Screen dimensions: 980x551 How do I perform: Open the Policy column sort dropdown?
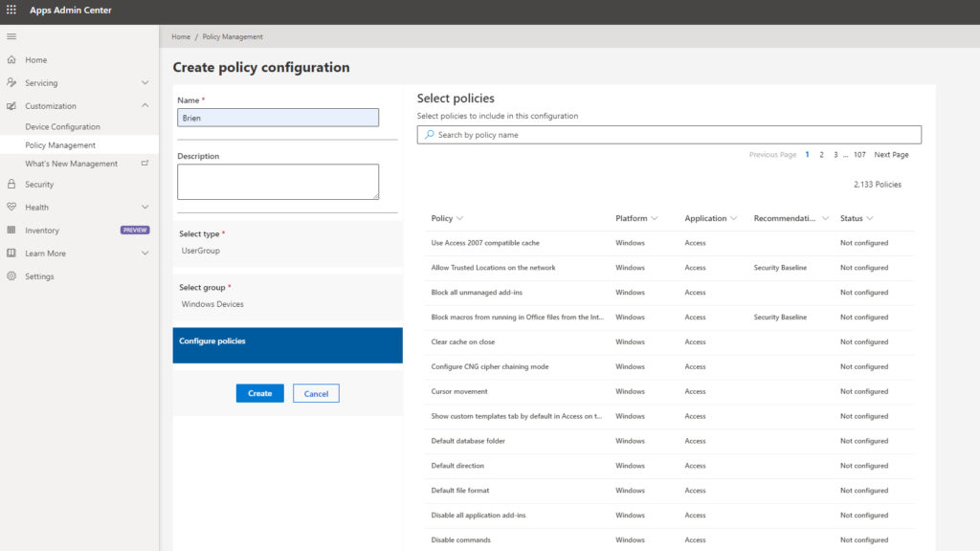pyautogui.click(x=460, y=218)
